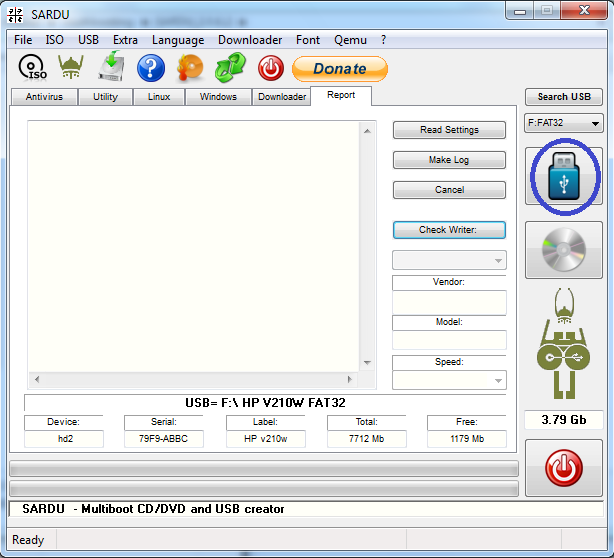The height and width of the screenshot is (558, 614).
Task: Switch to the Linux tab
Action: pos(159,97)
